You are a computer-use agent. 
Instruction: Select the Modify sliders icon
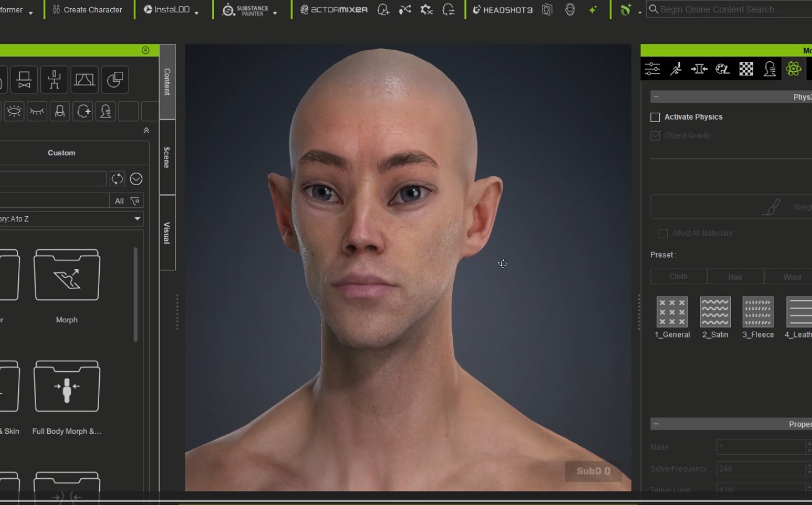tap(652, 69)
